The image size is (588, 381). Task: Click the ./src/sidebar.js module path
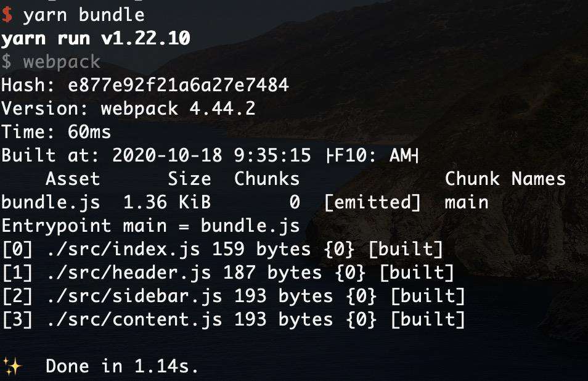[134, 297]
